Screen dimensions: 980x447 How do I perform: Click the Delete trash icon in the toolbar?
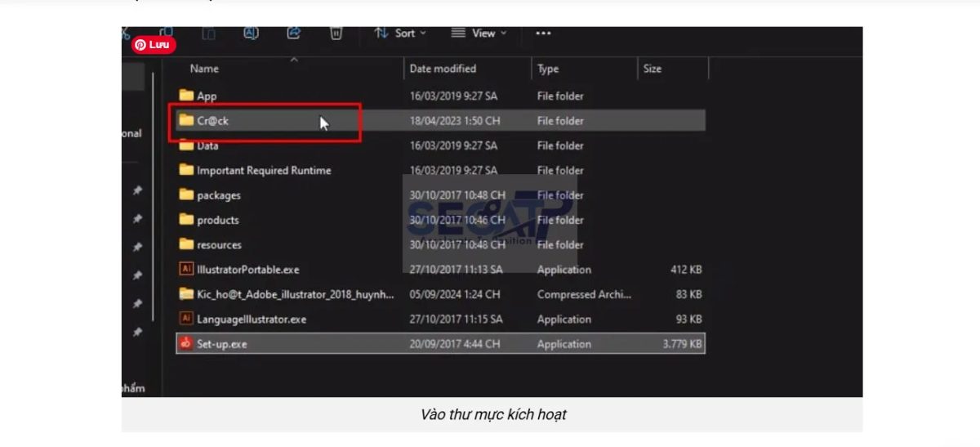point(336,33)
